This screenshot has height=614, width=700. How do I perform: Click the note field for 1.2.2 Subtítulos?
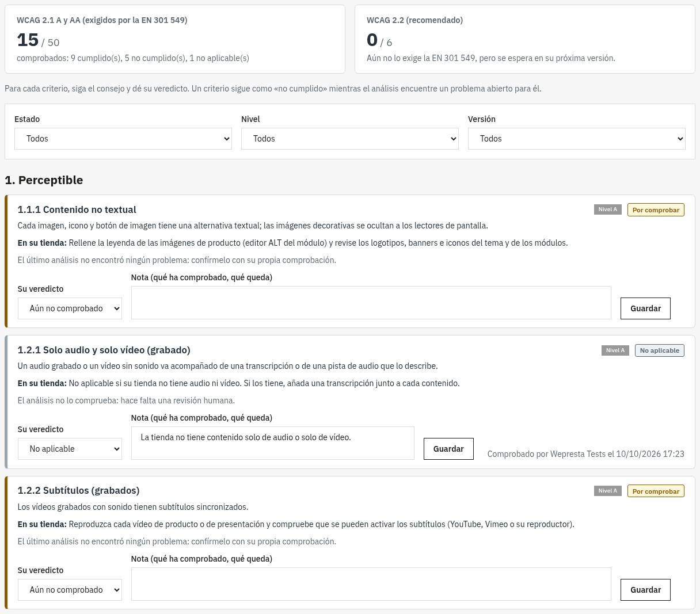(x=371, y=584)
